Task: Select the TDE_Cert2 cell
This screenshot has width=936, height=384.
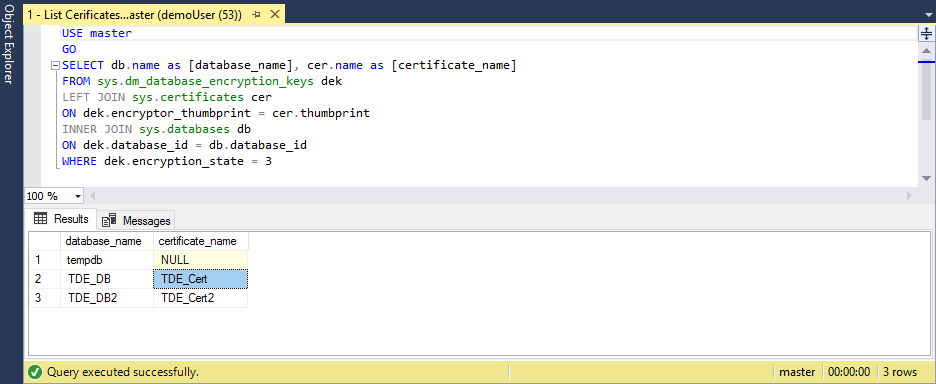Action: (201, 298)
